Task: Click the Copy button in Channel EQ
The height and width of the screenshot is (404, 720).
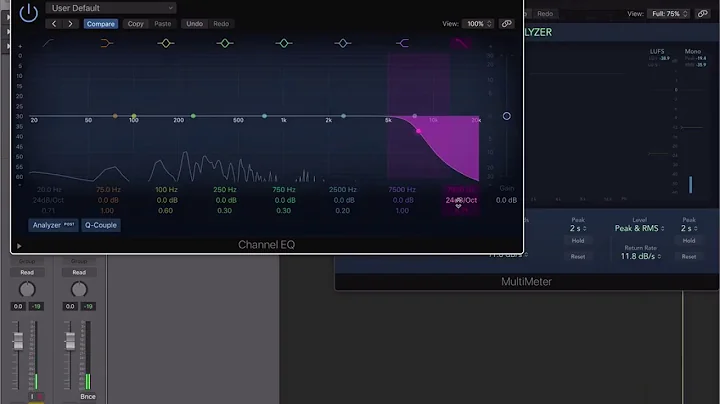Action: pos(135,24)
